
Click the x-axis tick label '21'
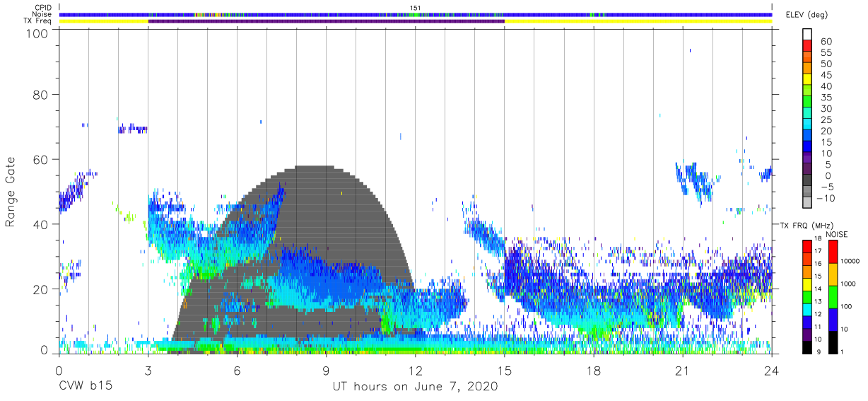coord(682,370)
